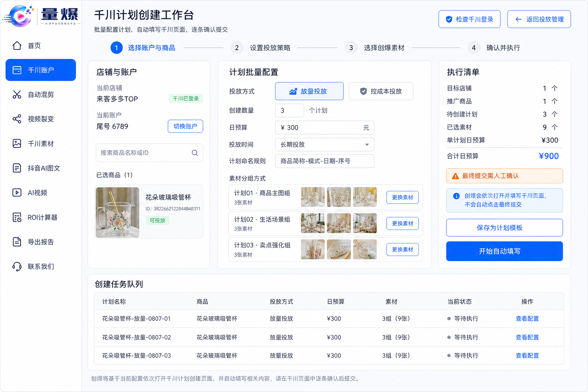Click the shield icon on 检查千川登录
This screenshot has width=588, height=392.
(x=449, y=19)
